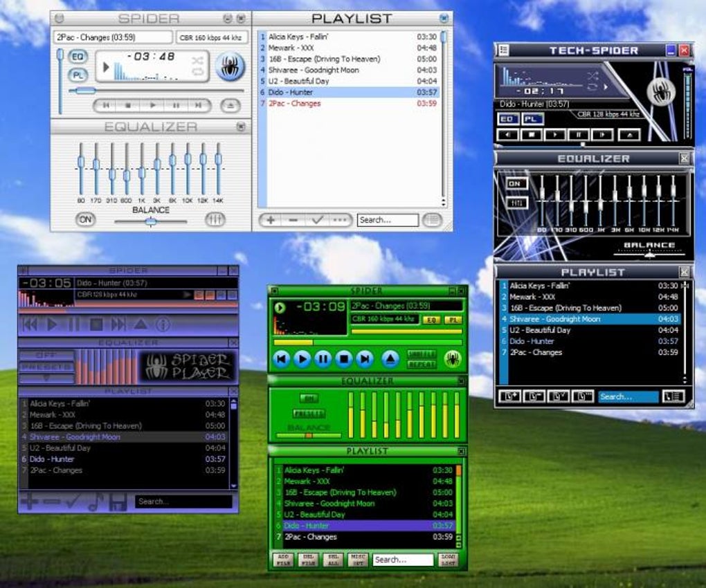Viewport: 706px width, 588px height.
Task: Toggle the equalizer ON button in white skin
Action: click(86, 219)
